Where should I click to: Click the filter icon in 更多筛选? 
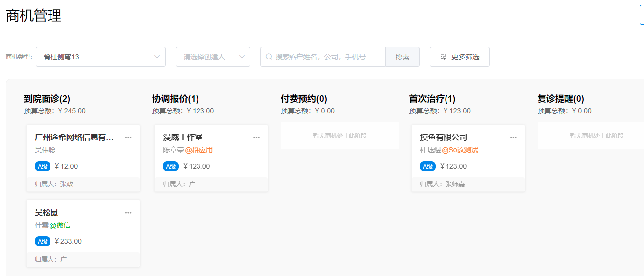(444, 57)
